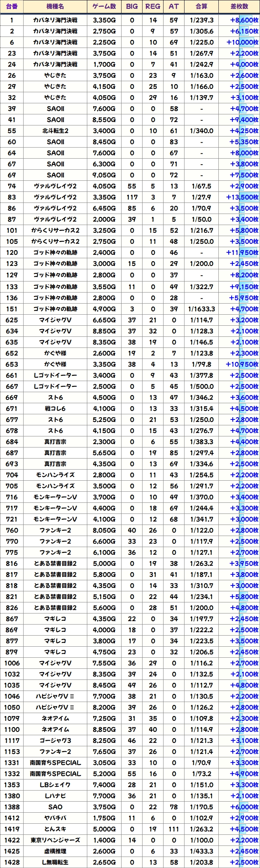Select the 8,550G game count cell
The width and height of the screenshot is (260, 868).
(x=104, y=120)
